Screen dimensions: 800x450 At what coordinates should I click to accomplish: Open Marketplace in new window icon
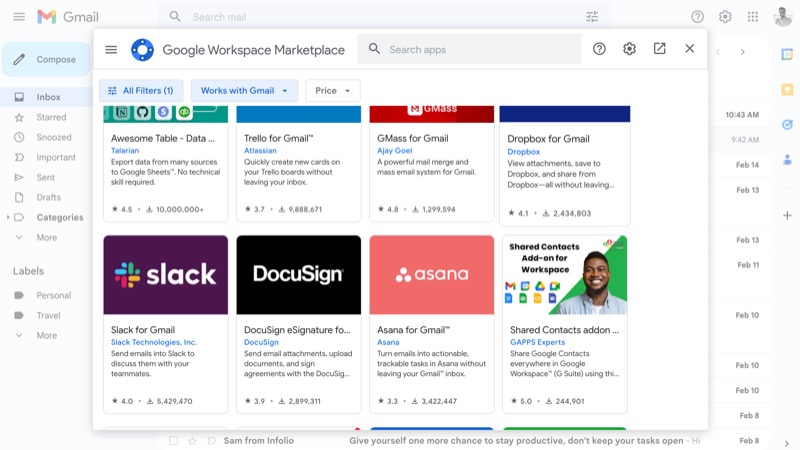(659, 49)
